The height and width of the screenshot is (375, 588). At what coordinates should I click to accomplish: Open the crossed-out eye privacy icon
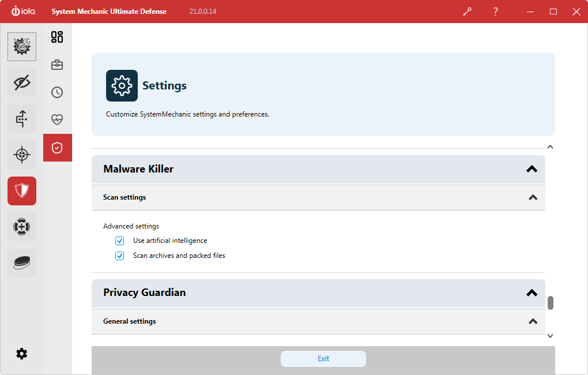[22, 82]
